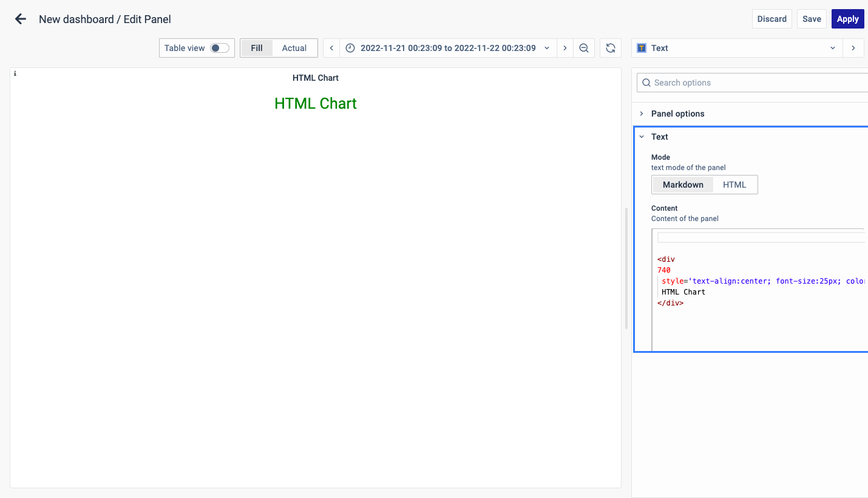The height and width of the screenshot is (498, 868).
Task: Click the back arrow icon
Action: point(21,19)
